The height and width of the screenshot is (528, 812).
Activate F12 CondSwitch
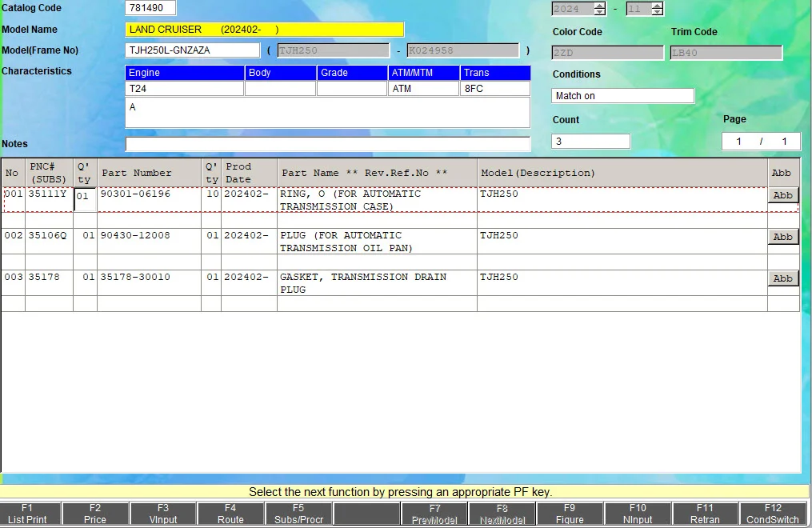(x=773, y=514)
